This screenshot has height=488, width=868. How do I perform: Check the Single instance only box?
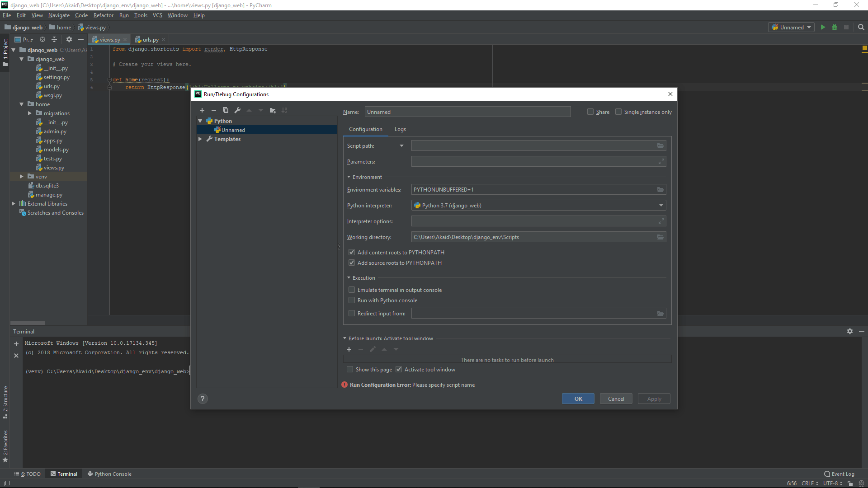click(x=618, y=112)
